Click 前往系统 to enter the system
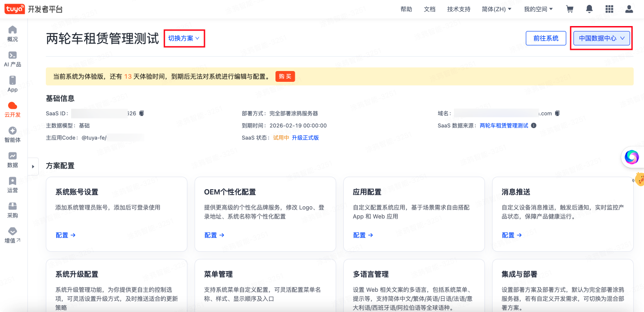The width and height of the screenshot is (644, 312). pyautogui.click(x=546, y=38)
